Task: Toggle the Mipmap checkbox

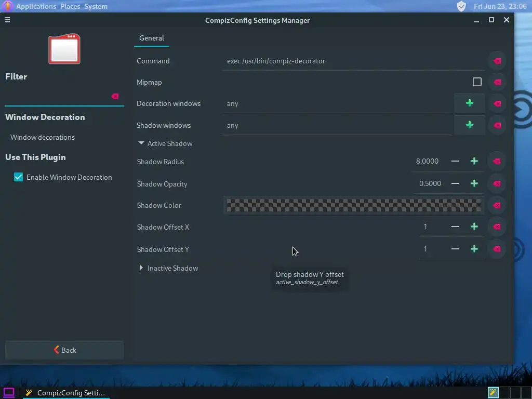Action: point(477,82)
